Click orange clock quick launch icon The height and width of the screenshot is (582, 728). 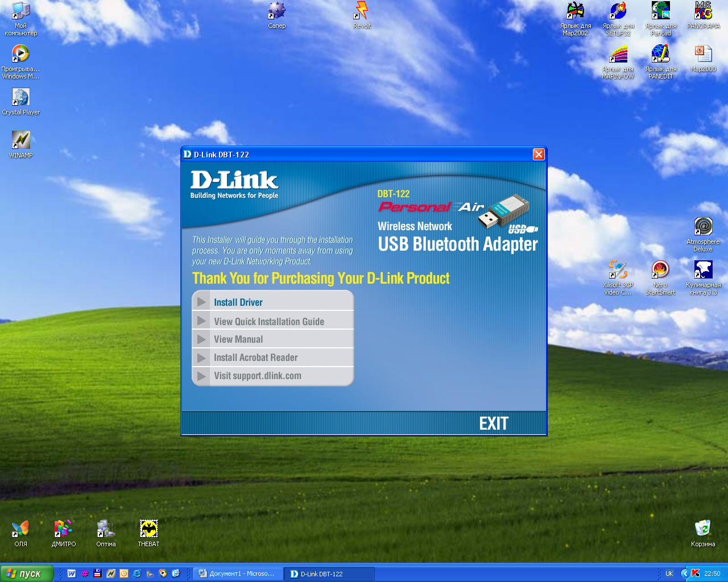coord(124,573)
